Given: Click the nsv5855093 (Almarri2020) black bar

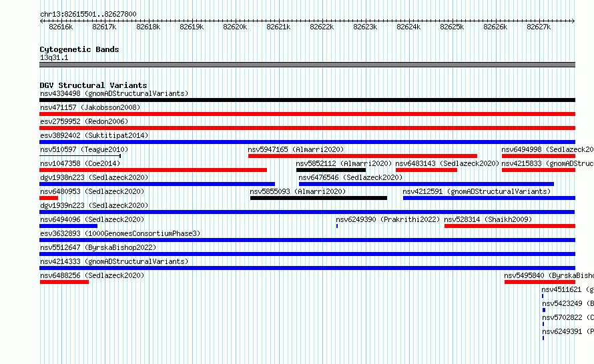Looking at the screenshot, I should coord(318,198).
